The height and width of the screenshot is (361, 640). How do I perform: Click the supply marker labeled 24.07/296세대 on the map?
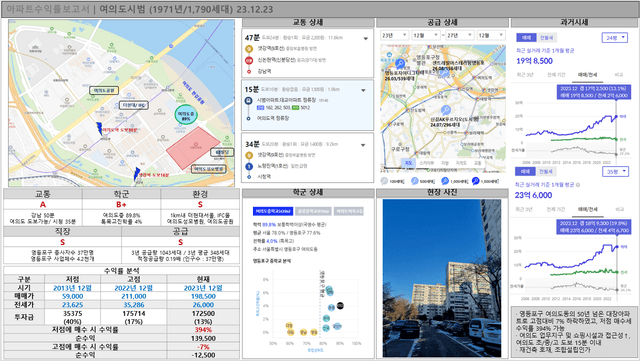tap(446, 110)
